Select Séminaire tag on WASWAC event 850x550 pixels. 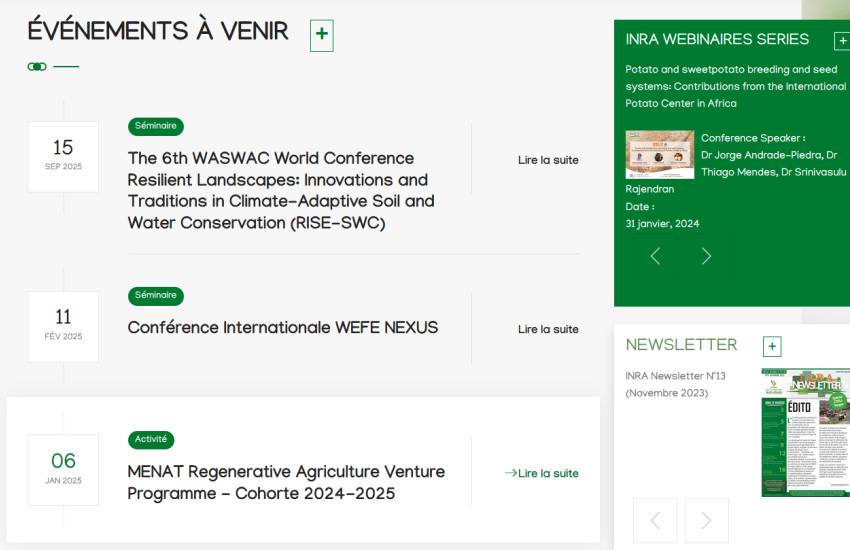156,126
